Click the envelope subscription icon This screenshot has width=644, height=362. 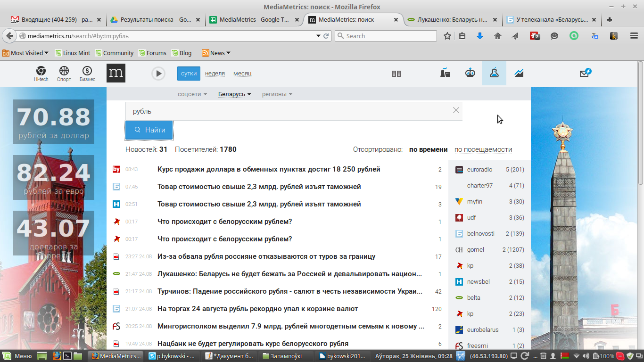[585, 73]
